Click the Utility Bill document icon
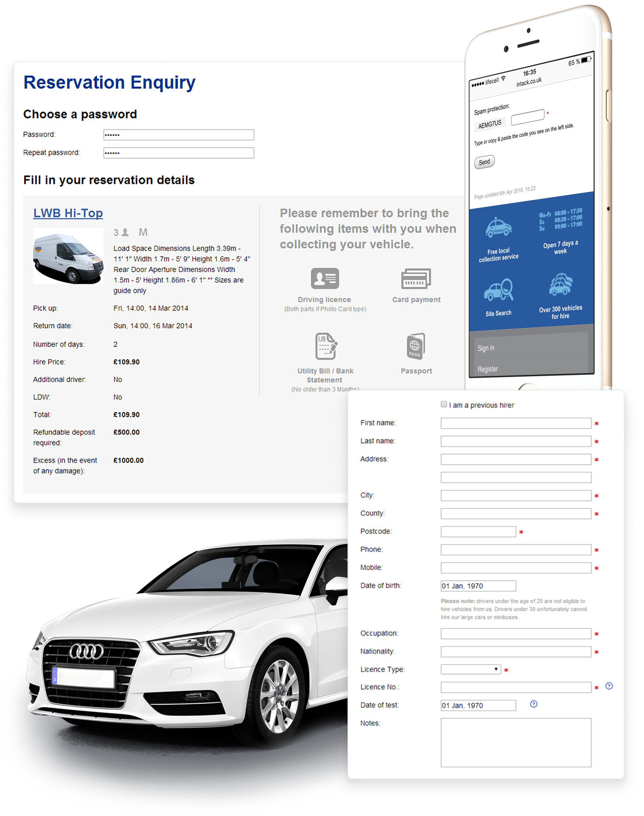644x816 pixels. (x=326, y=346)
